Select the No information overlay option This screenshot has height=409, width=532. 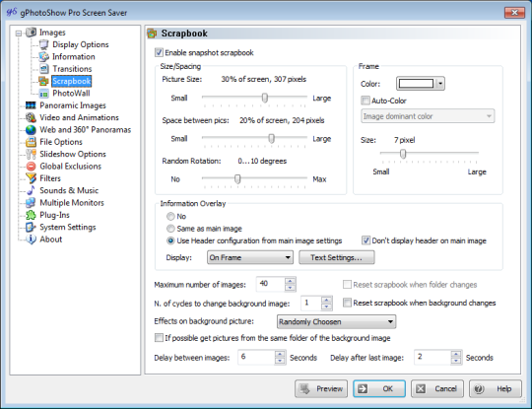coord(170,216)
